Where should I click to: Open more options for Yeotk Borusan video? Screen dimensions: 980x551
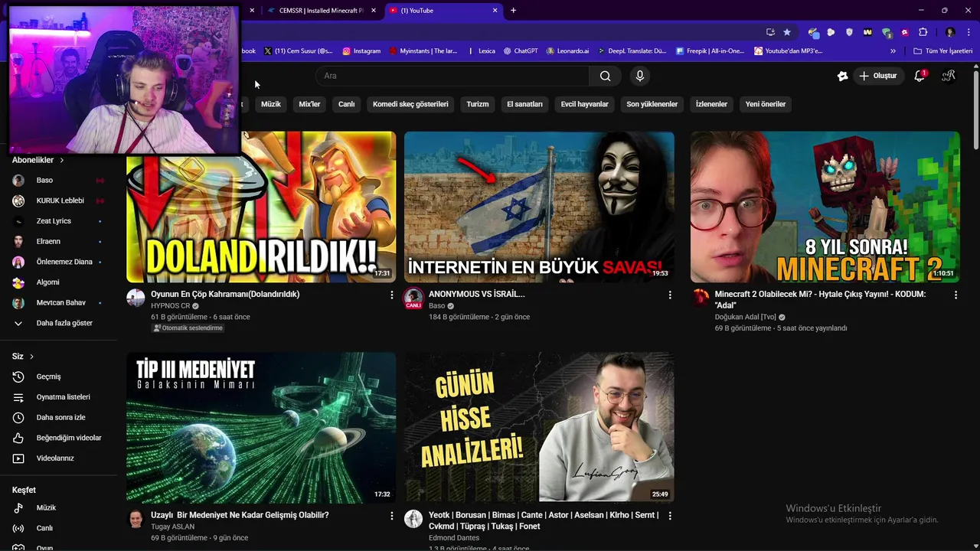click(670, 516)
